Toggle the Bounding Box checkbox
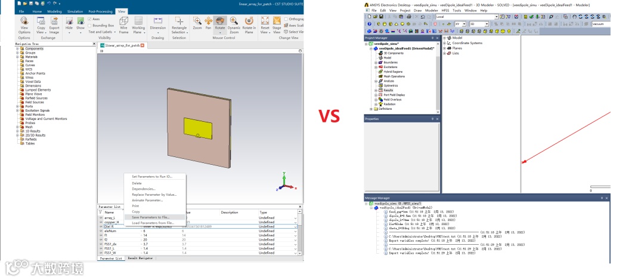This screenshot has width=644, height=280. 90,26
